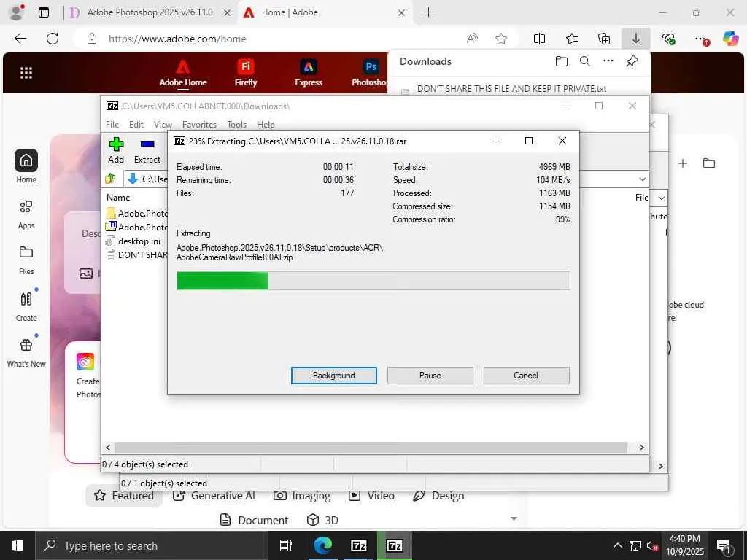The image size is (747, 560).
Task: Search downloads using the magnifier icon
Action: (x=585, y=61)
